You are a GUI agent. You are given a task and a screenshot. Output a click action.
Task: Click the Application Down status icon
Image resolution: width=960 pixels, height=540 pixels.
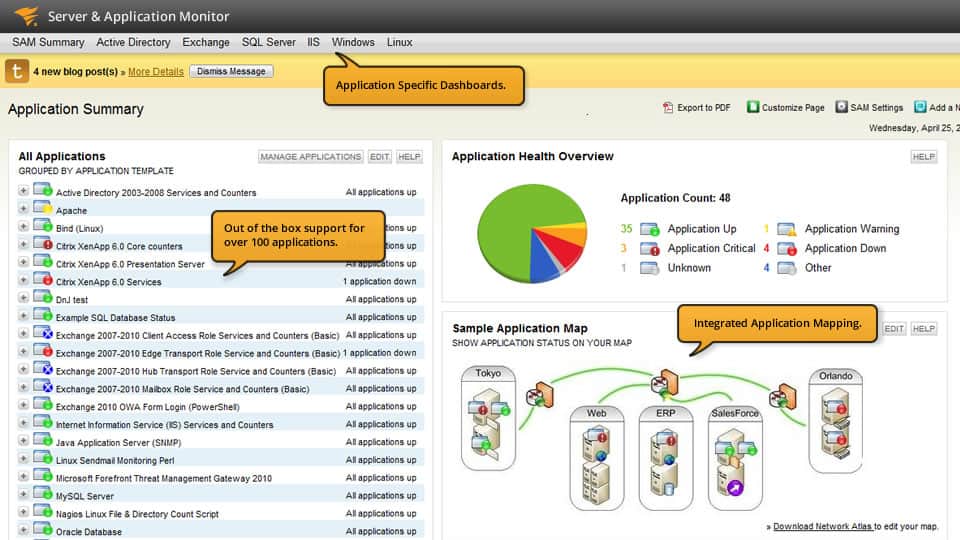[x=786, y=249]
